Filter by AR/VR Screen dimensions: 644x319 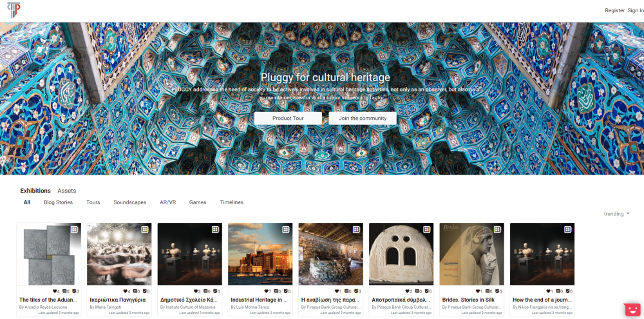(x=167, y=202)
